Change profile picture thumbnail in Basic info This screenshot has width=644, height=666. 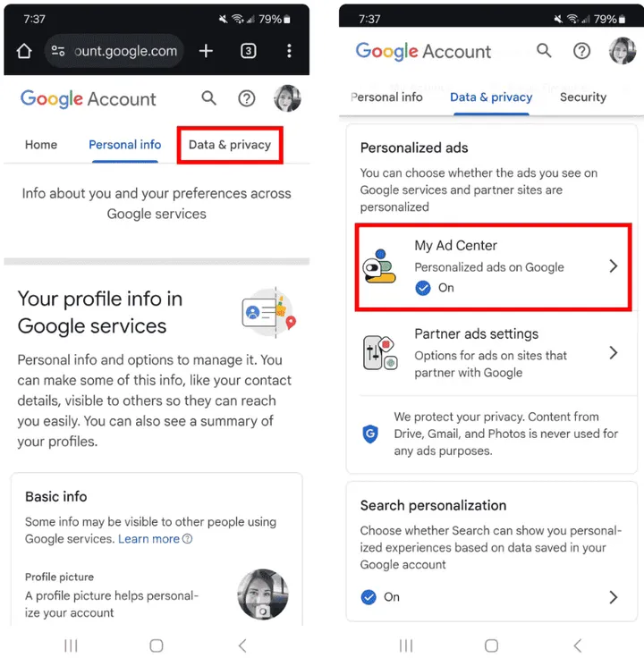coord(263,594)
